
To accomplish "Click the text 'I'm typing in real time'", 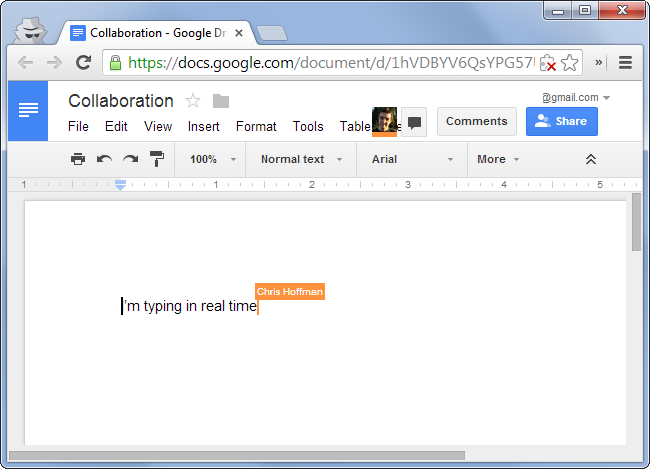I will click(x=190, y=306).
